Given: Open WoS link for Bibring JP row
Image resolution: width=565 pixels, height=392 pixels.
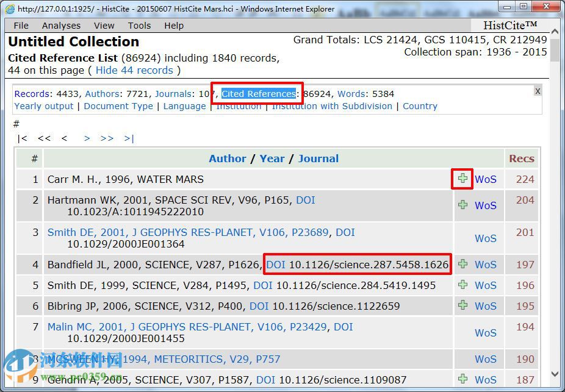Looking at the screenshot, I should click(485, 306).
